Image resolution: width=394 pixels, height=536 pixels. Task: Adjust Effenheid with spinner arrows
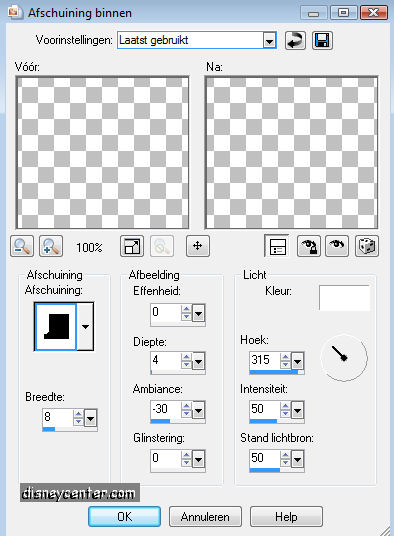tap(187, 313)
